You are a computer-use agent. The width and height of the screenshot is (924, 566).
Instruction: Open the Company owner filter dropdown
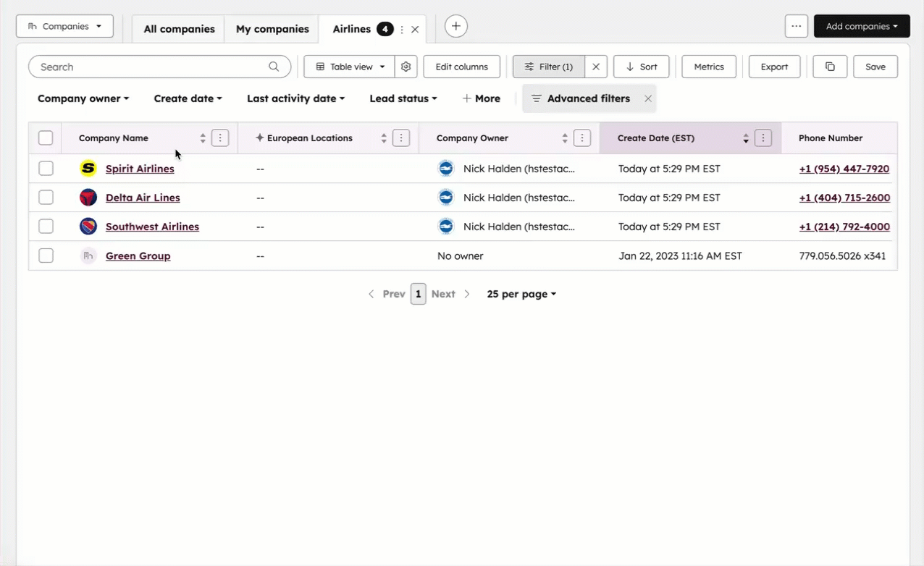click(x=83, y=98)
